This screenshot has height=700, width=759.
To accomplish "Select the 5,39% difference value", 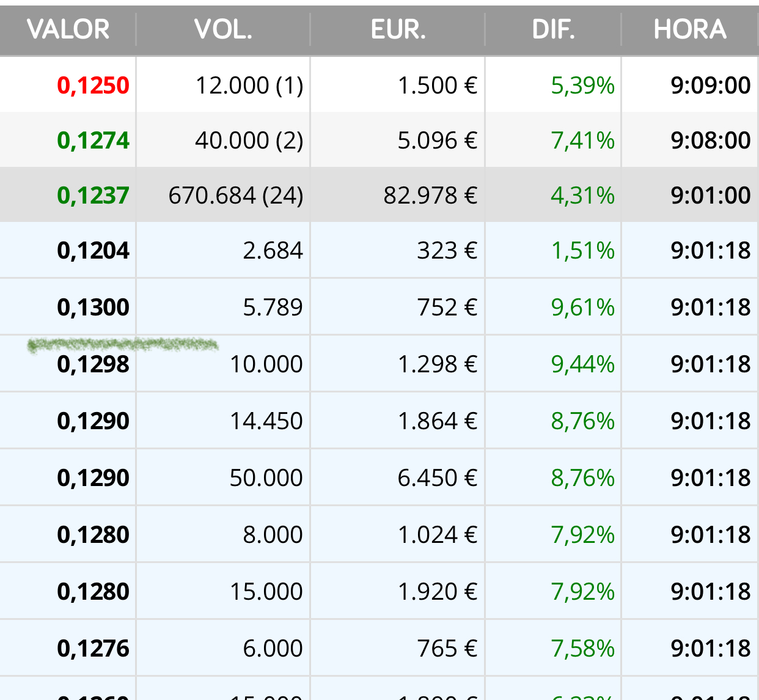I will click(x=582, y=86).
